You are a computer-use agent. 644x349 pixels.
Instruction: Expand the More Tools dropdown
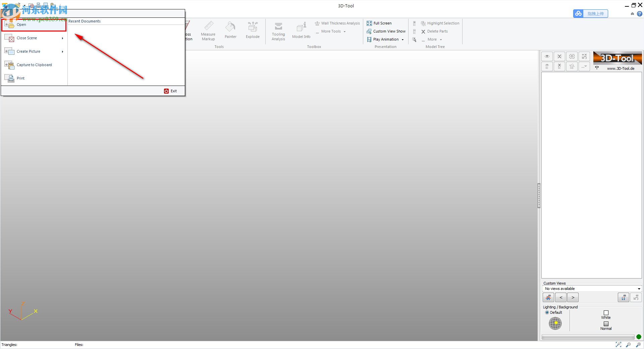pyautogui.click(x=344, y=31)
